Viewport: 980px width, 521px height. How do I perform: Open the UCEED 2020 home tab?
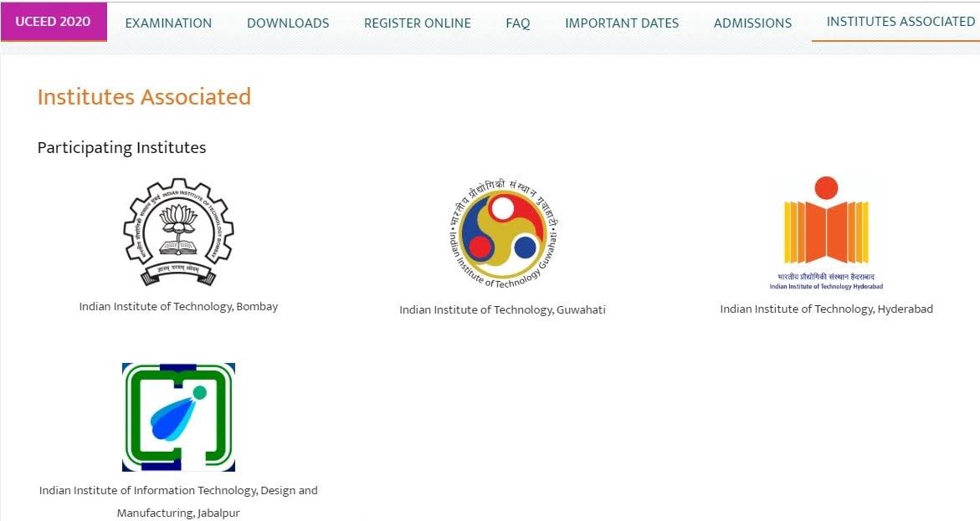(54, 22)
